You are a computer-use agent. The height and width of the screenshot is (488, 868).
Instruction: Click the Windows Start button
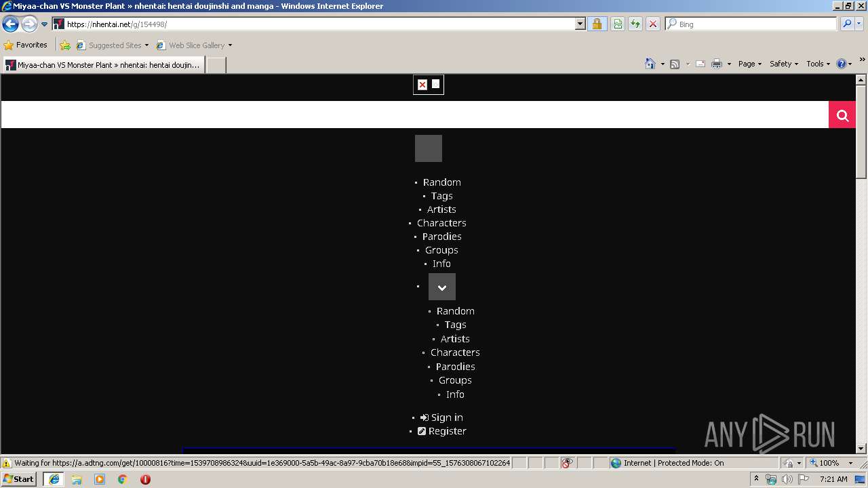click(x=19, y=479)
